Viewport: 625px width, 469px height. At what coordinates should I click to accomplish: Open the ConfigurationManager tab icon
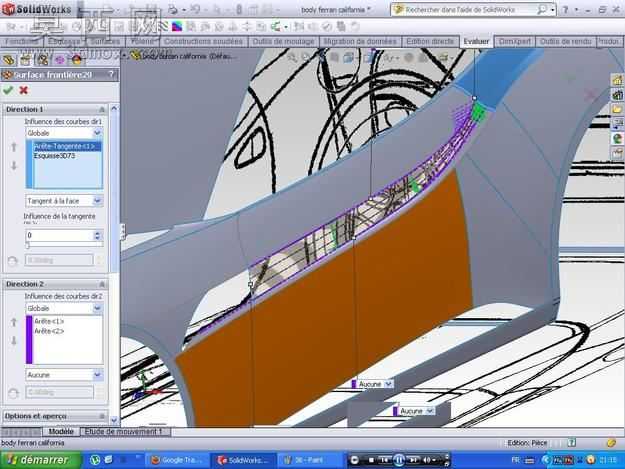click(x=42, y=60)
